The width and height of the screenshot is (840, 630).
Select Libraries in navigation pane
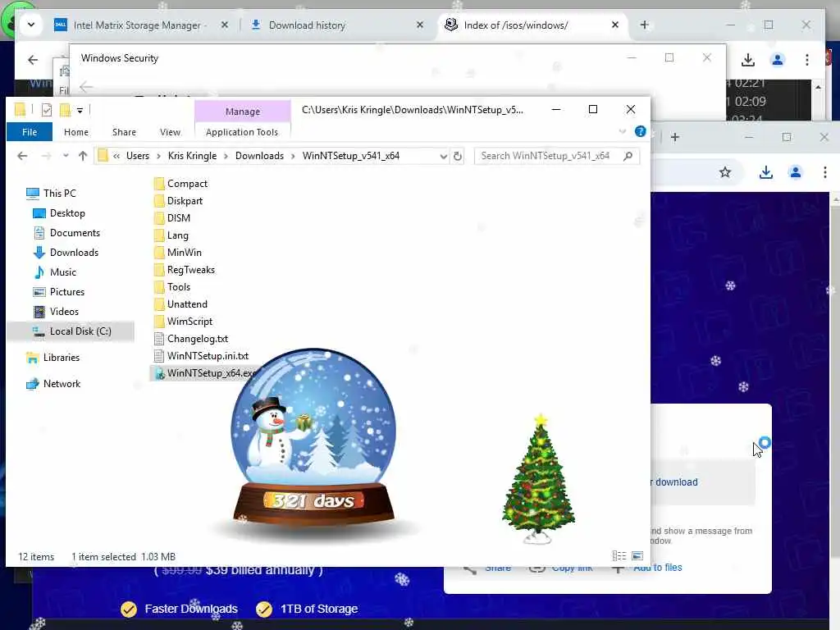click(53, 358)
